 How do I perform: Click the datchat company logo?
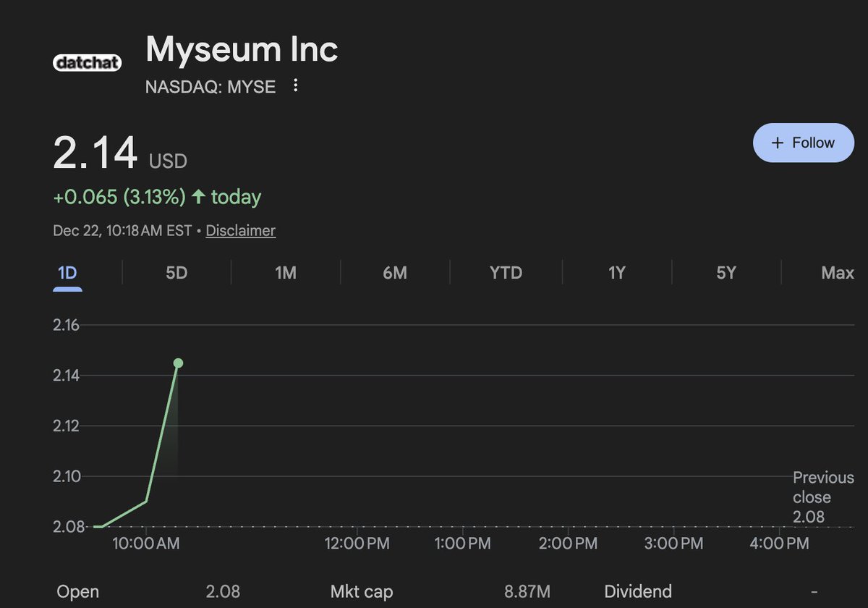[x=87, y=64]
